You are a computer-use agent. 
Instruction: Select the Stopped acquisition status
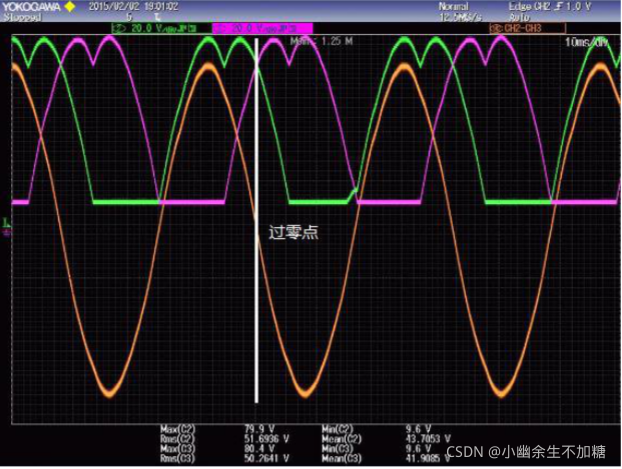coord(22,17)
